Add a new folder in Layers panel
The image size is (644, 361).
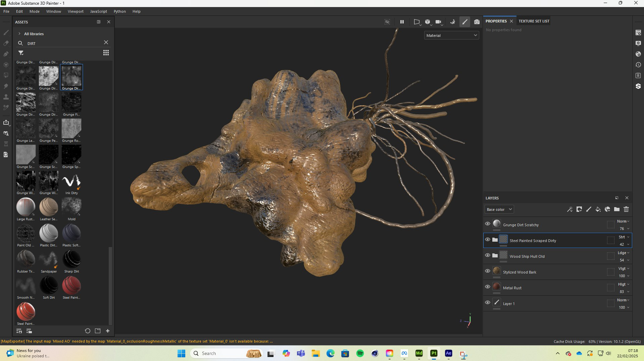coord(617,209)
